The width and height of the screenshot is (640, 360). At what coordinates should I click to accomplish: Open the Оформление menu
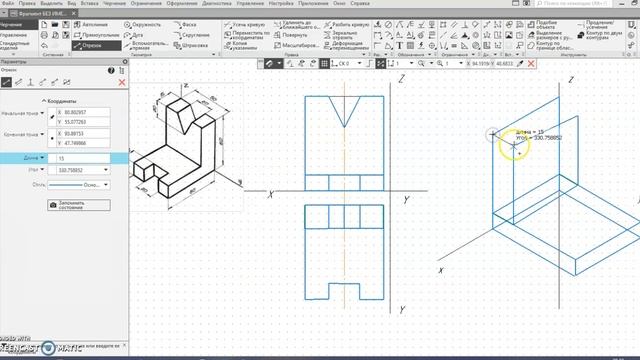coord(182,3)
